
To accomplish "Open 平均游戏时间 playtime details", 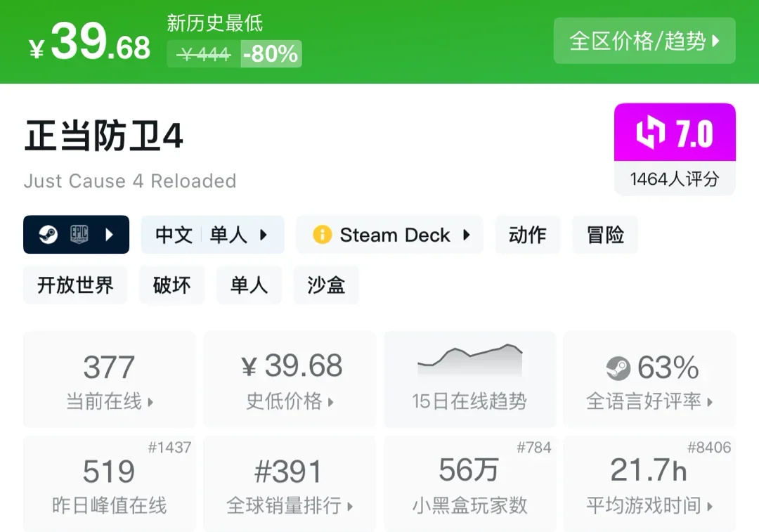I will click(649, 484).
